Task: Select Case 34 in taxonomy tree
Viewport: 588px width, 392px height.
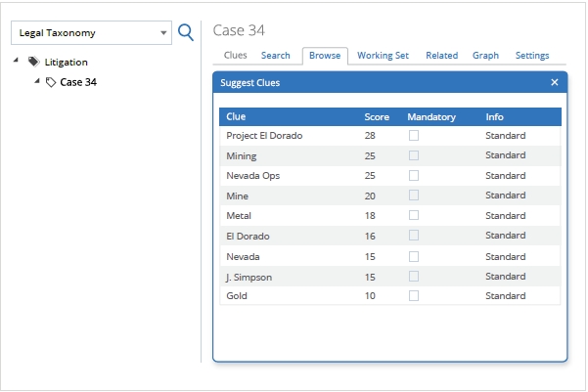Action: pyautogui.click(x=78, y=82)
